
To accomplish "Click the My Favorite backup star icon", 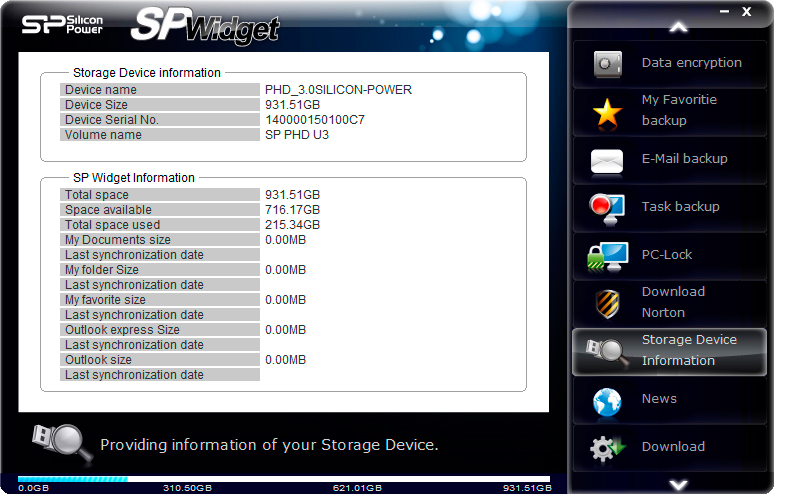I will (607, 111).
